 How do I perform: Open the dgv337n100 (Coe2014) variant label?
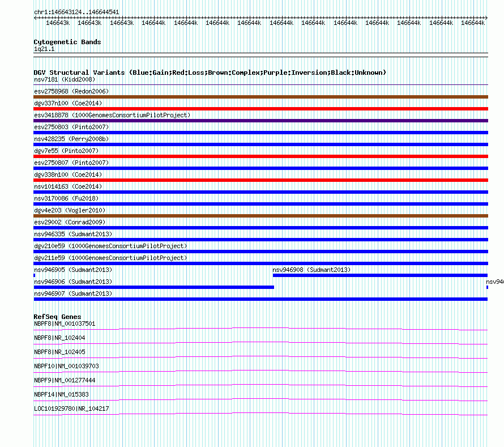point(68,103)
